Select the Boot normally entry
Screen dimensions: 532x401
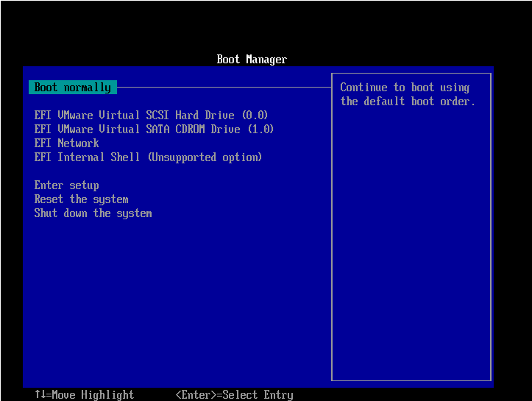[x=73, y=88]
